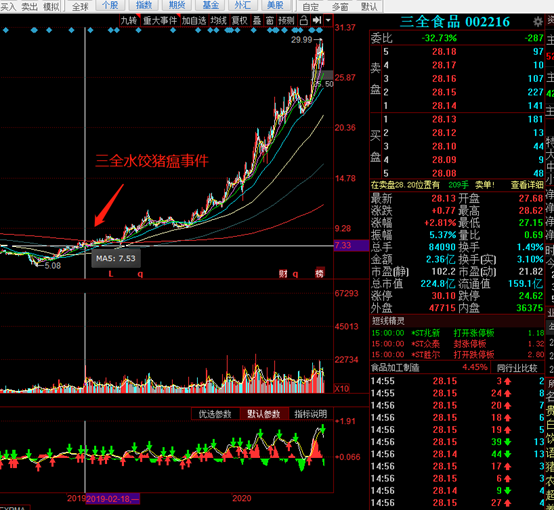Click the trade row showing volume 39
Screen dimensions: 554x510
[458, 442]
